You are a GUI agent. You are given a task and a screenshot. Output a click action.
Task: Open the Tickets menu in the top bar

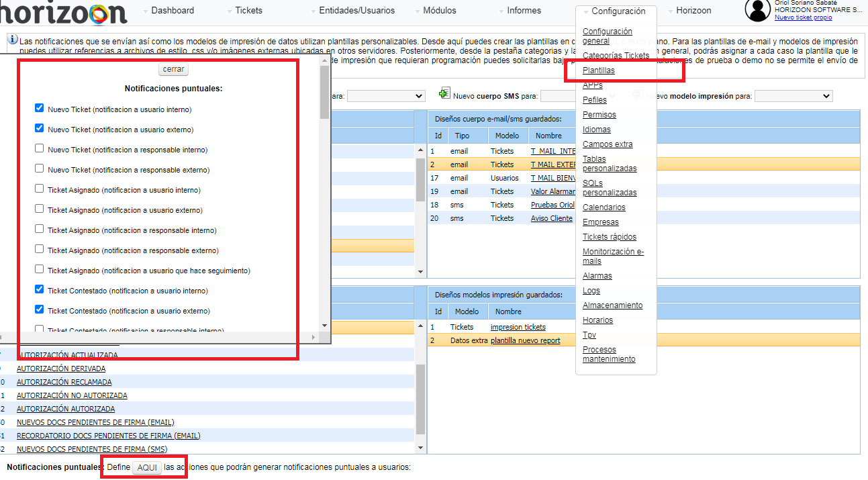[249, 11]
